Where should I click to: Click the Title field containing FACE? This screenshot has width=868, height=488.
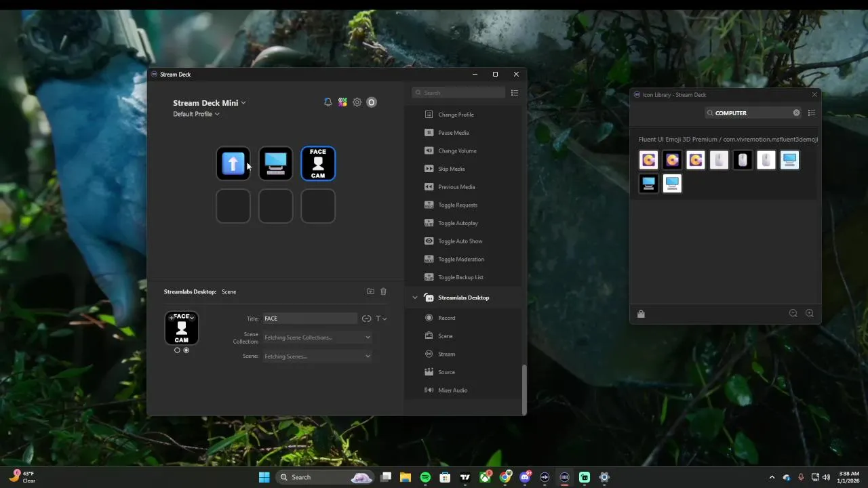pyautogui.click(x=309, y=319)
